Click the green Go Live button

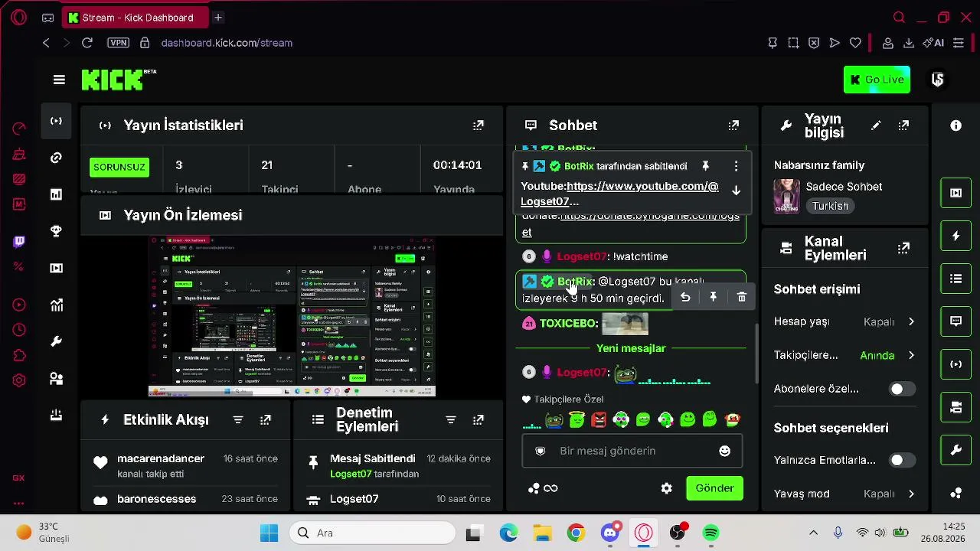(x=877, y=80)
